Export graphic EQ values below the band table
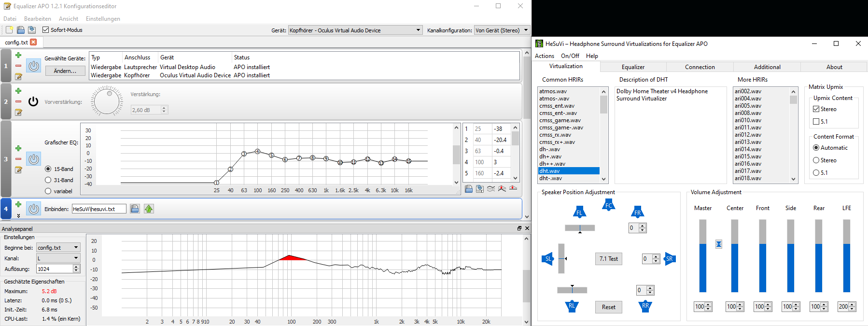The image size is (868, 326). 480,189
